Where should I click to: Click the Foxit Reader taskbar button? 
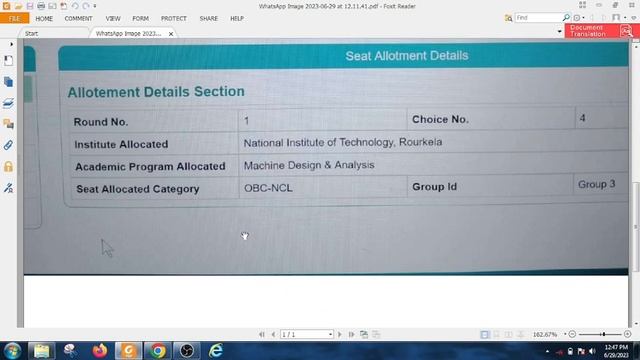pos(129,351)
